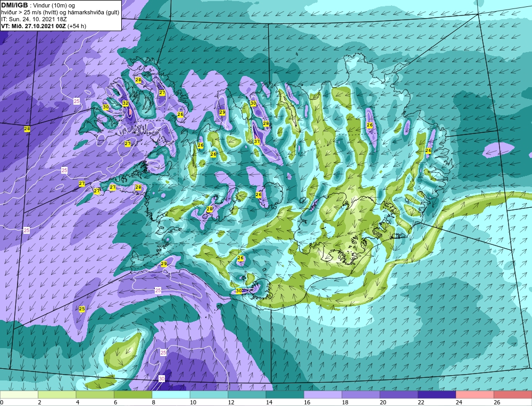Select the 'hviður > 25 m/s (hvítt)' description line

click(60, 12)
